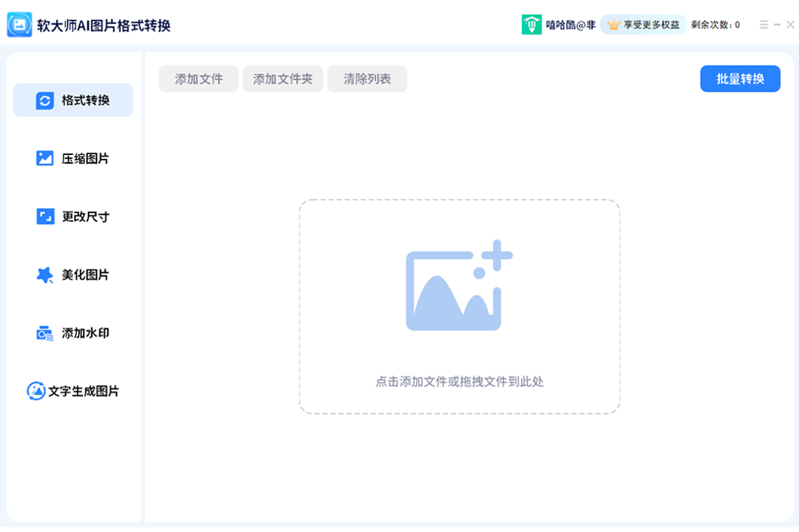
Task: Open the 享受更多权益 crown button
Action: pos(643,25)
